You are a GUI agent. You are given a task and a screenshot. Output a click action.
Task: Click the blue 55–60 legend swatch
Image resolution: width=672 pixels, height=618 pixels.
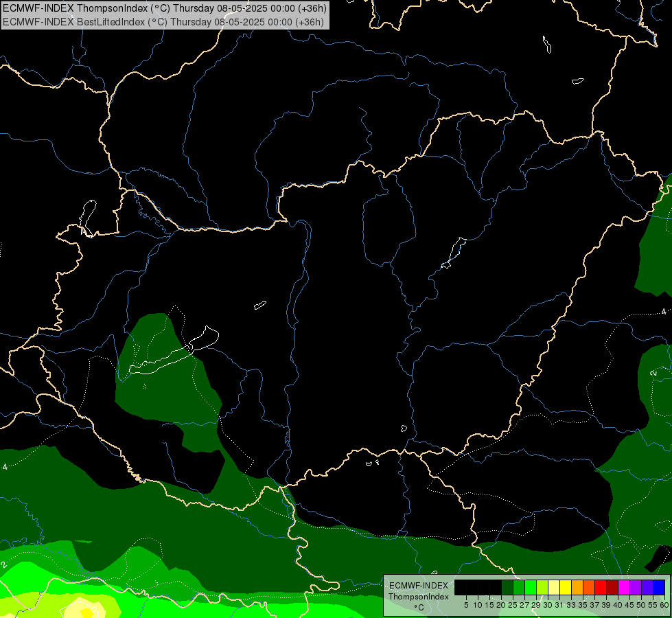(659, 587)
